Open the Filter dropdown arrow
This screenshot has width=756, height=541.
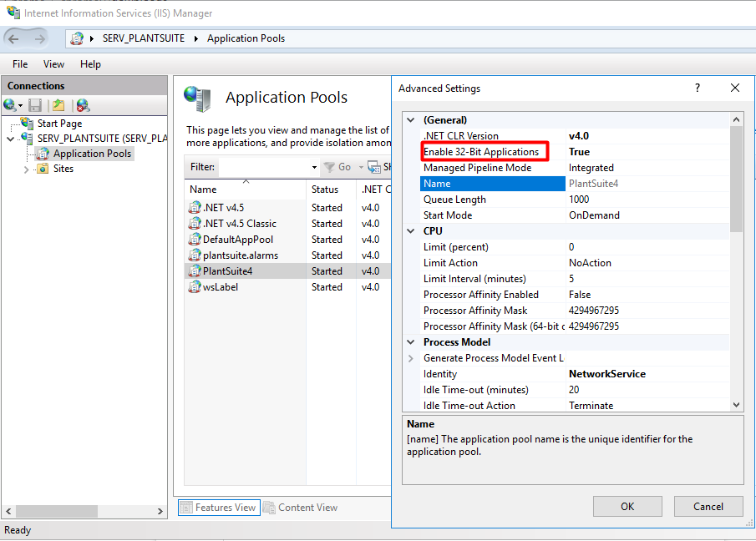point(314,167)
